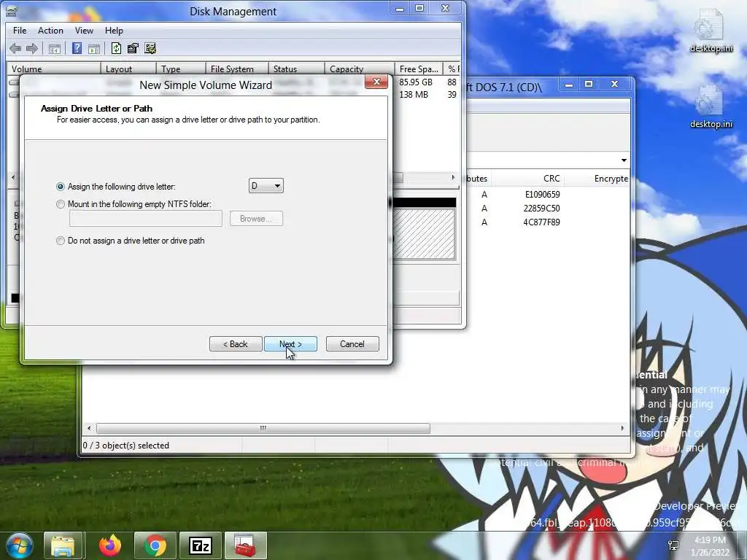Image resolution: width=747 pixels, height=560 pixels.
Task: Click the Refresh icon in Disk Management toolbar
Action: click(116, 48)
